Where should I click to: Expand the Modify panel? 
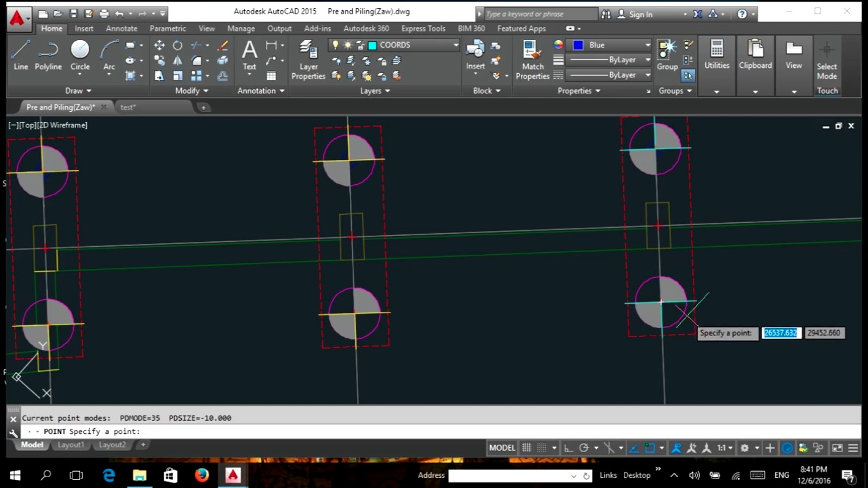[192, 91]
